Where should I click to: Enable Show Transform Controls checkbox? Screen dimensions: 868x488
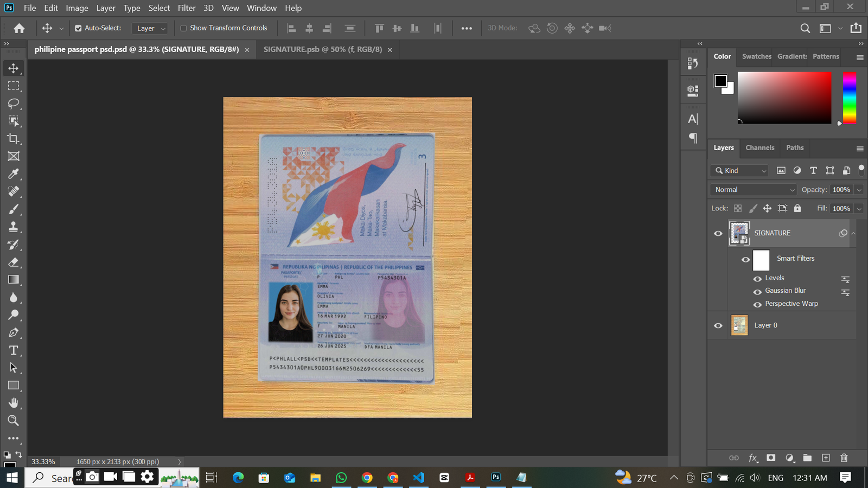[x=183, y=28]
